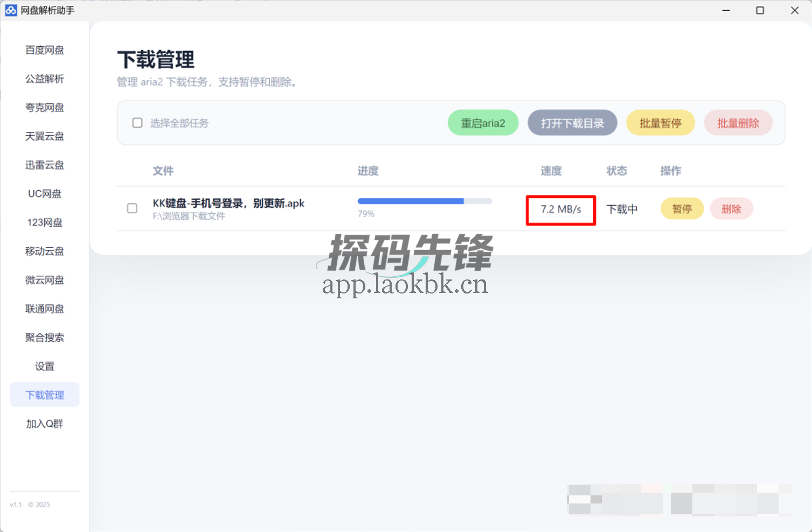Image resolution: width=812 pixels, height=532 pixels.
Task: Click the green 重启aria2 button
Action: tap(483, 123)
